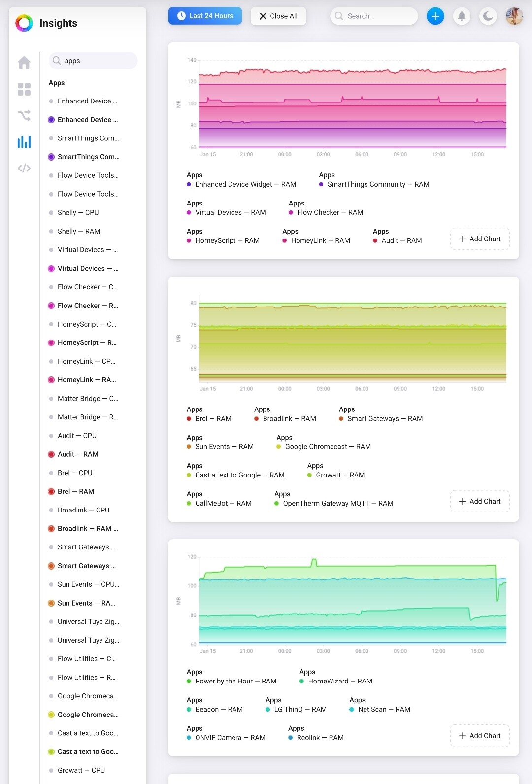Select Matter Bridge — R... list item
The image size is (532, 784).
[84, 417]
